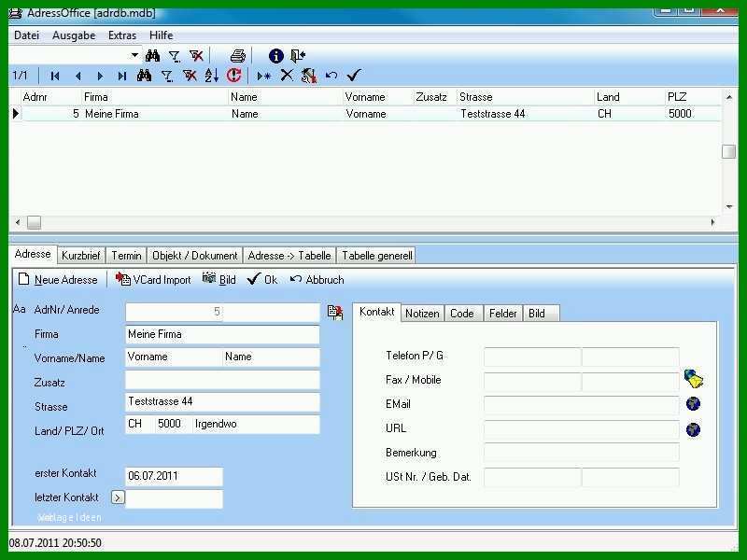Click the red refresh icon

(x=234, y=75)
